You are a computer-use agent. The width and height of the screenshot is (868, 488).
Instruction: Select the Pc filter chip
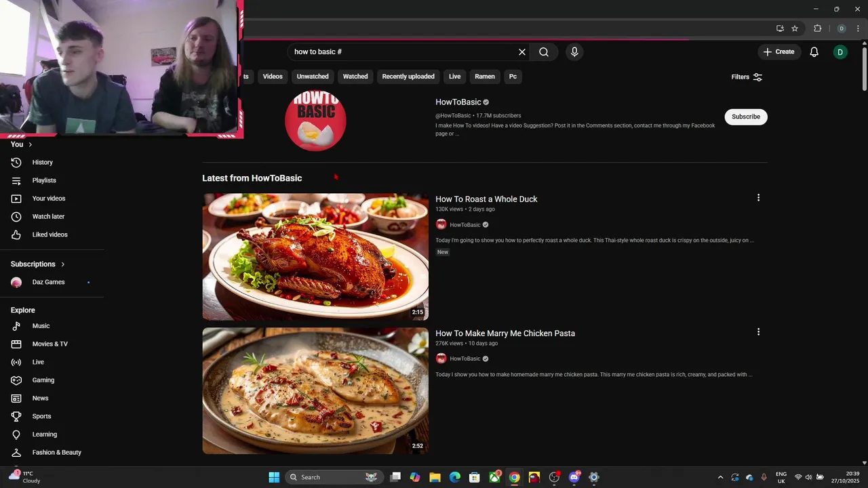click(513, 77)
